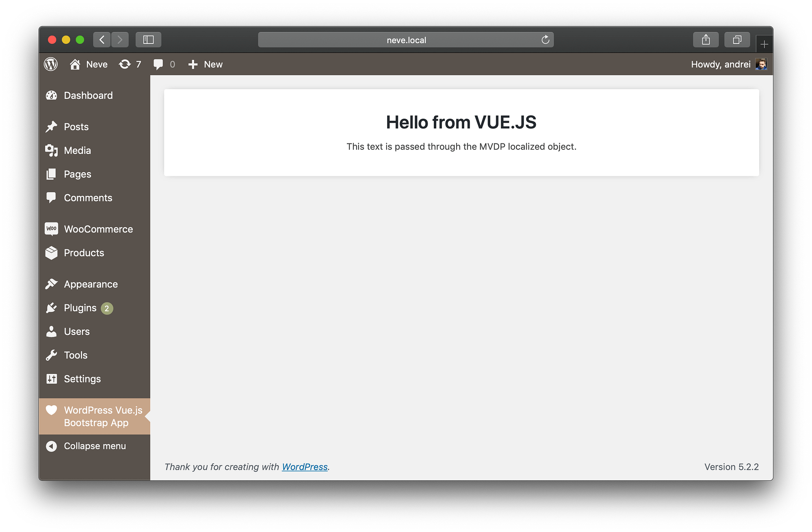The image size is (812, 532).
Task: Click the Safari share icon
Action: pos(706,40)
